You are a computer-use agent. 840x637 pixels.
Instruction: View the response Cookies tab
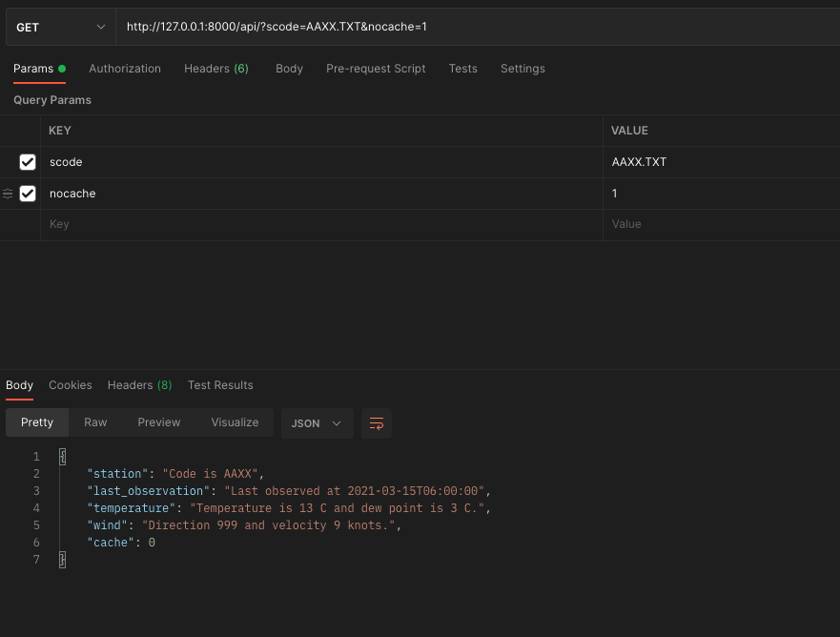click(70, 384)
